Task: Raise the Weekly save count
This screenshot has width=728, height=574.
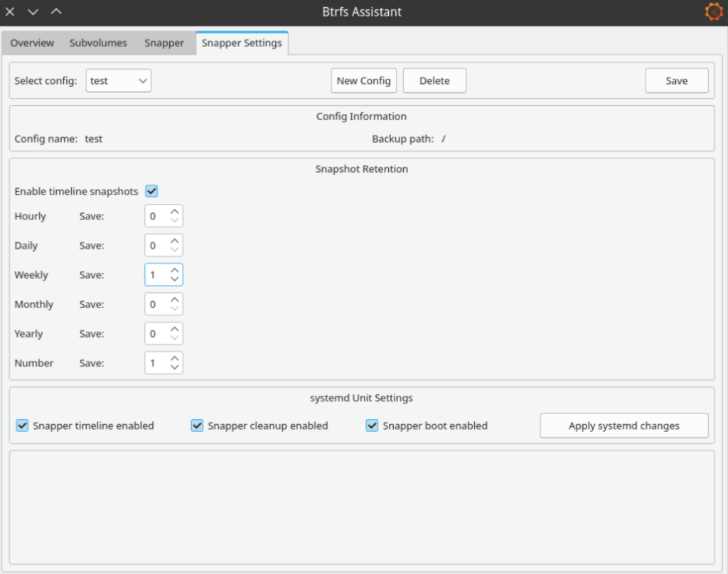Action: tap(175, 270)
